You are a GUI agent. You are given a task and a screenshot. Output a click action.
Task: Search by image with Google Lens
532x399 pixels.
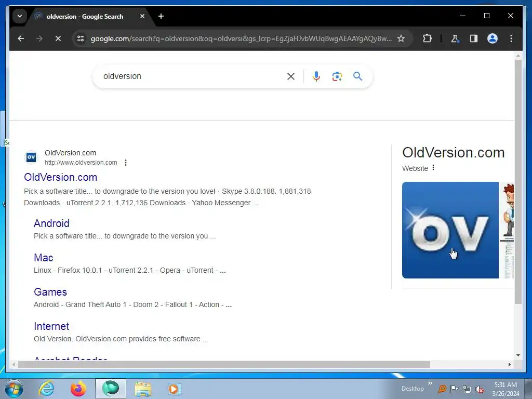point(337,76)
